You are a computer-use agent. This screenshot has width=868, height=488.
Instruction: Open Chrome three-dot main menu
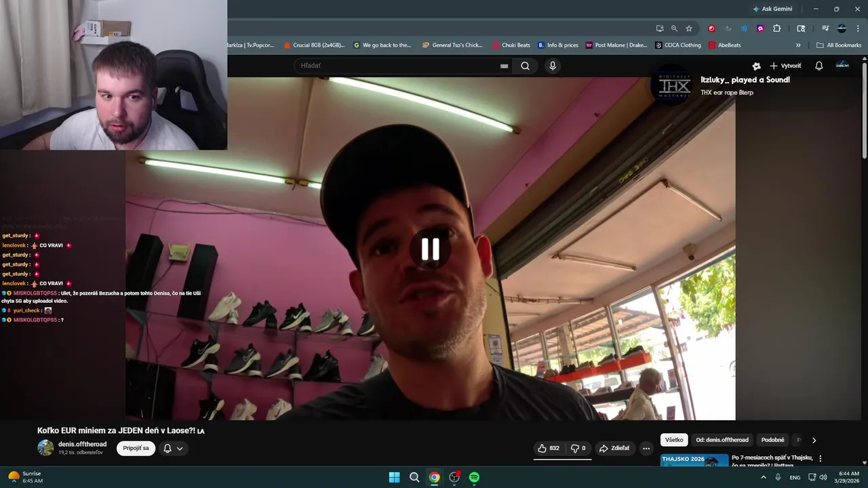click(x=858, y=28)
